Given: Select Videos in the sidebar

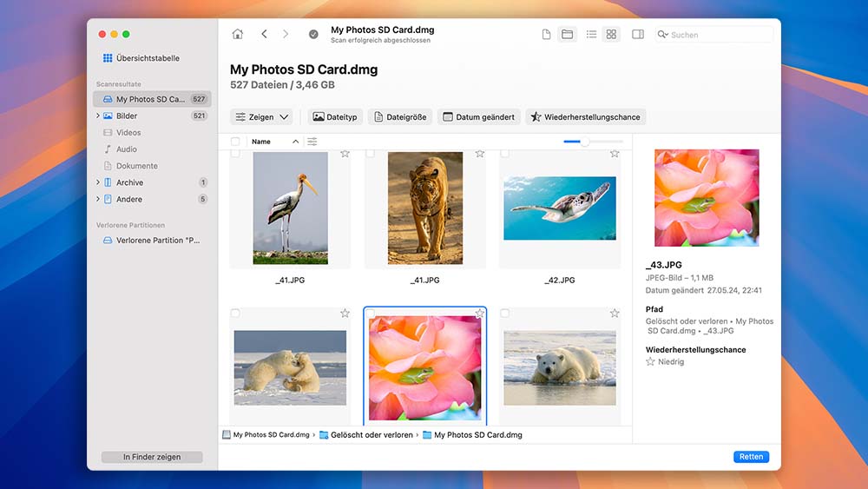Looking at the screenshot, I should [128, 132].
